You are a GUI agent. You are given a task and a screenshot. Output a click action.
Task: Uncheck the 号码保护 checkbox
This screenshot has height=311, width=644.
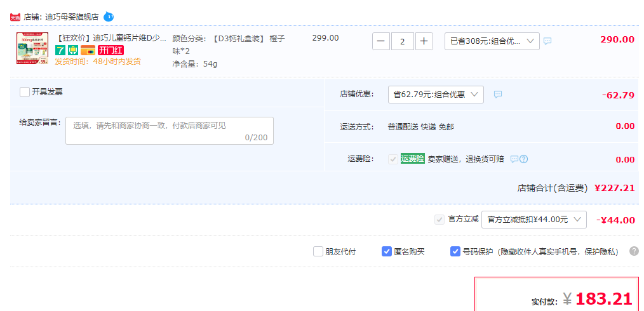tap(455, 251)
